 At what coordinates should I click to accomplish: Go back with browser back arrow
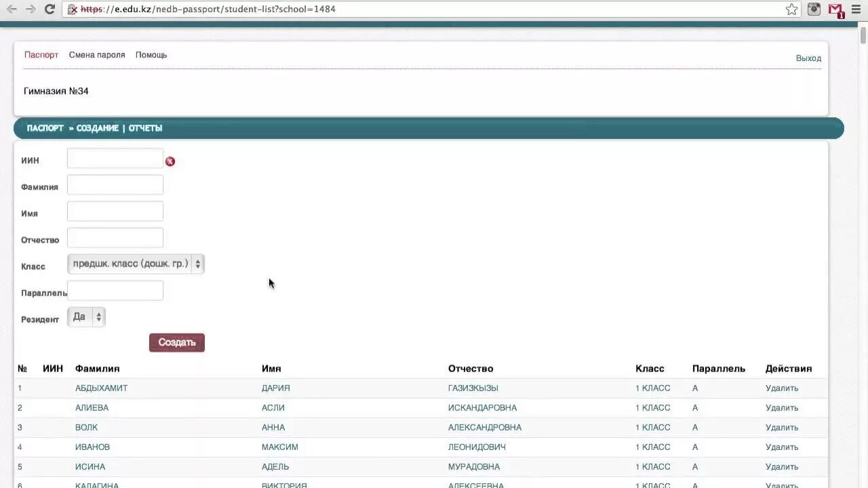coord(12,9)
